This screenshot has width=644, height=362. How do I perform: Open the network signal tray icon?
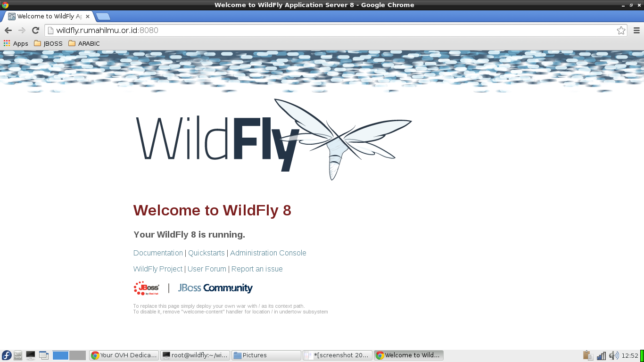click(601, 355)
